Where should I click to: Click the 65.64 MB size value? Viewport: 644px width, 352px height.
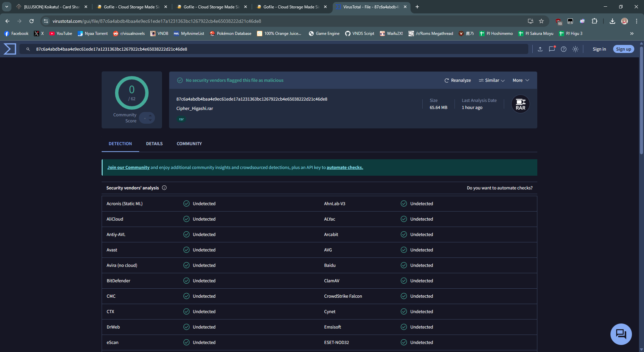tap(438, 107)
